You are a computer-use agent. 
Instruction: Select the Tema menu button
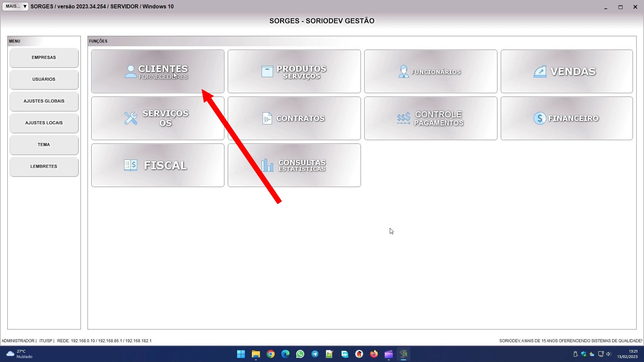(44, 145)
